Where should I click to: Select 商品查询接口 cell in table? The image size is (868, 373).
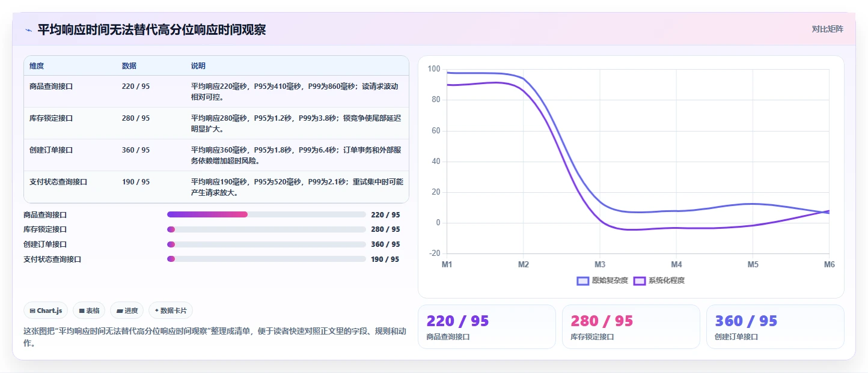click(x=51, y=86)
